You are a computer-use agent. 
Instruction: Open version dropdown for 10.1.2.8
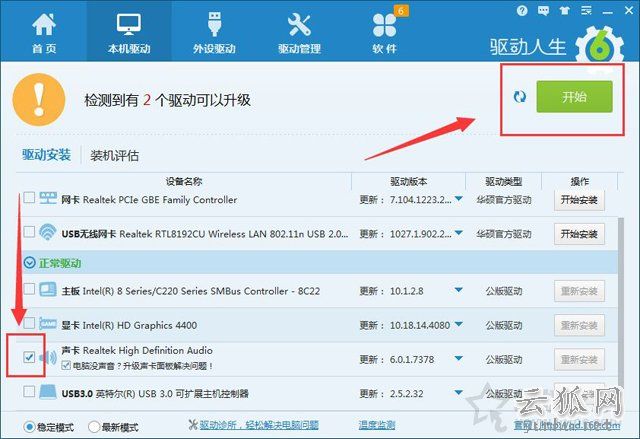click(x=459, y=290)
